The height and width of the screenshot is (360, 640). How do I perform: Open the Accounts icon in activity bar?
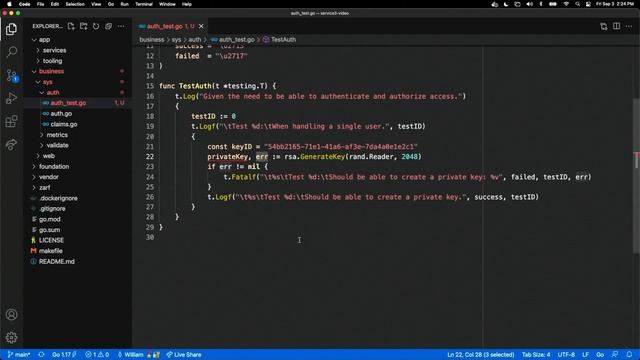click(11, 315)
